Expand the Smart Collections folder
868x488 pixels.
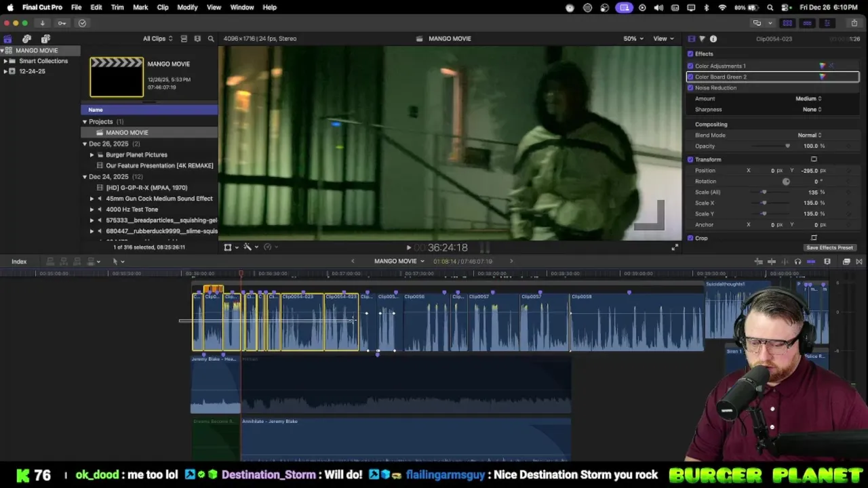5,61
